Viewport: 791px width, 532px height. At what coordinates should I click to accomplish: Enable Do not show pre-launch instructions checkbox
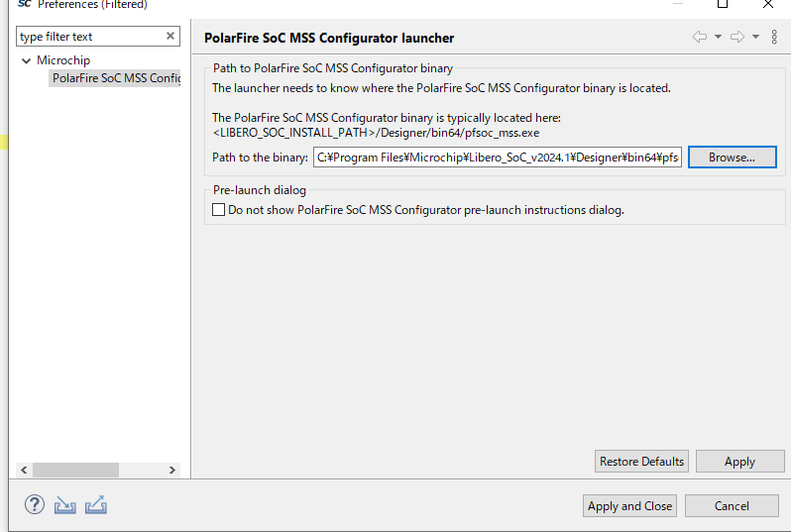click(x=219, y=210)
